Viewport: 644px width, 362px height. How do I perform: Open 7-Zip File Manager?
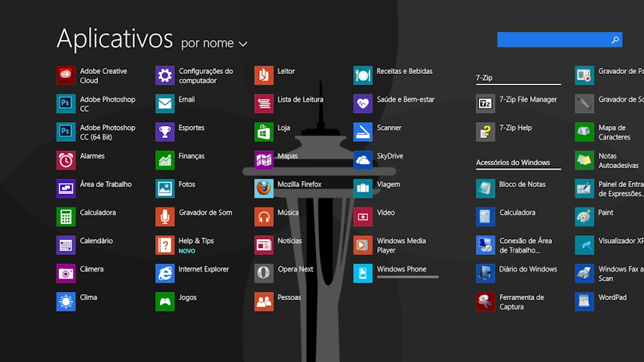click(x=486, y=103)
